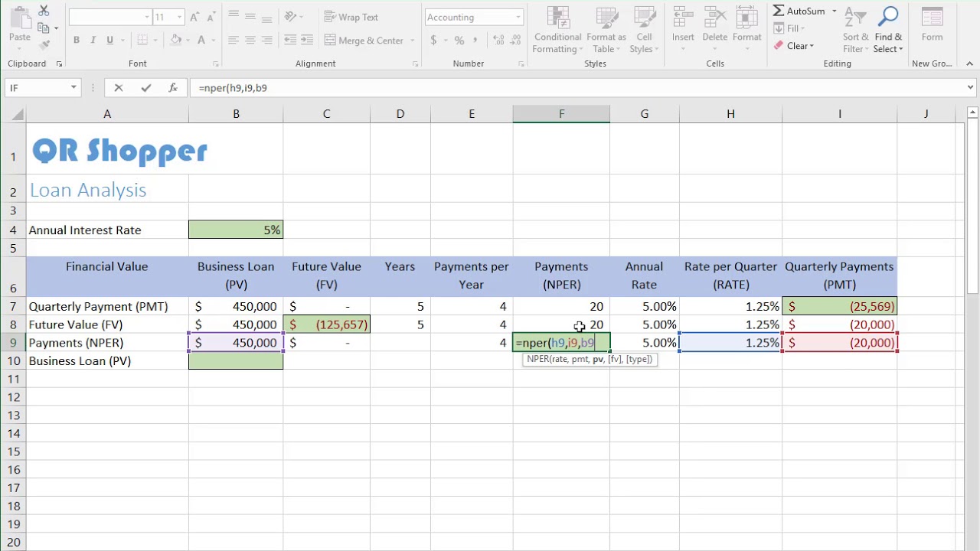This screenshot has height=551, width=980.
Task: Open Font group dialog launcher
Action: 215,64
